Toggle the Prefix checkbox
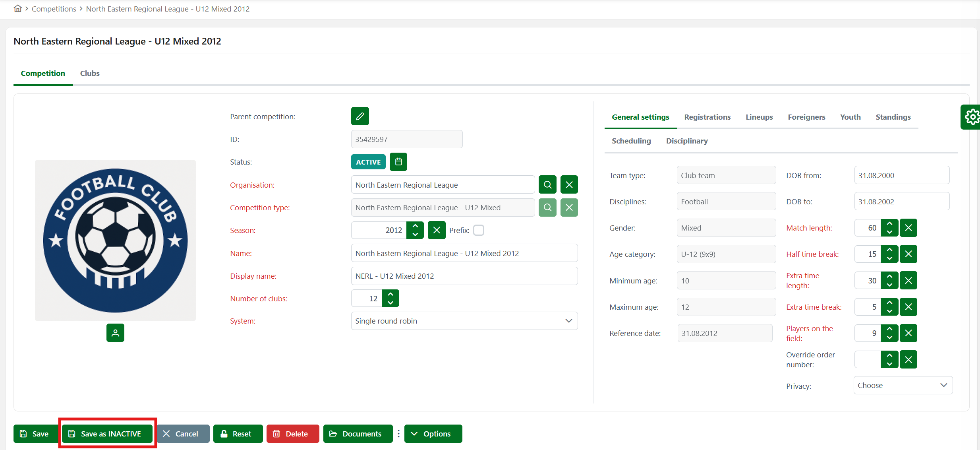 (479, 230)
